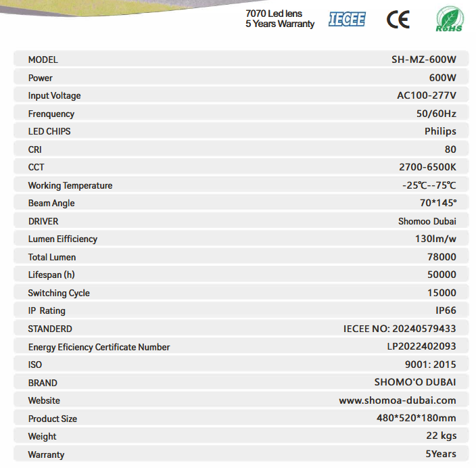Select the 480*520*180mm product size value

point(416,418)
